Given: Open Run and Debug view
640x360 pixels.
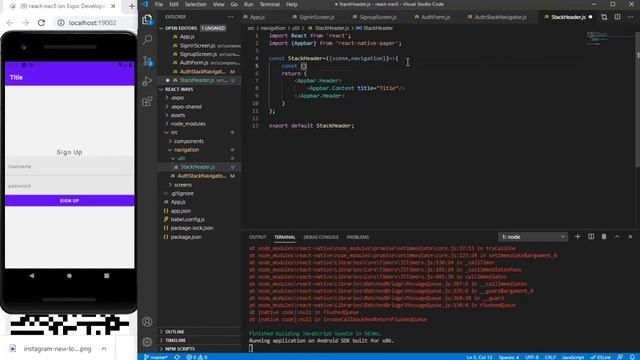Looking at the screenshot, I should [x=147, y=81].
